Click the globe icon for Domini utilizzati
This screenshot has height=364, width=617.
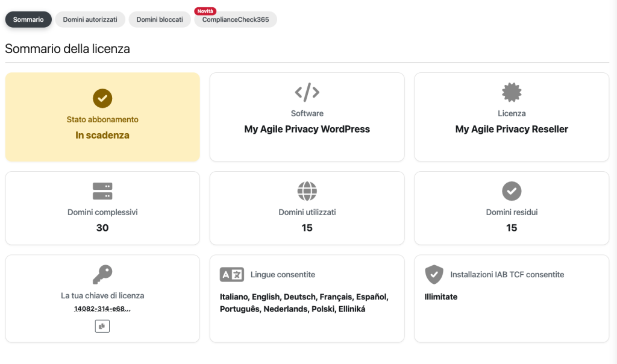pos(307,191)
